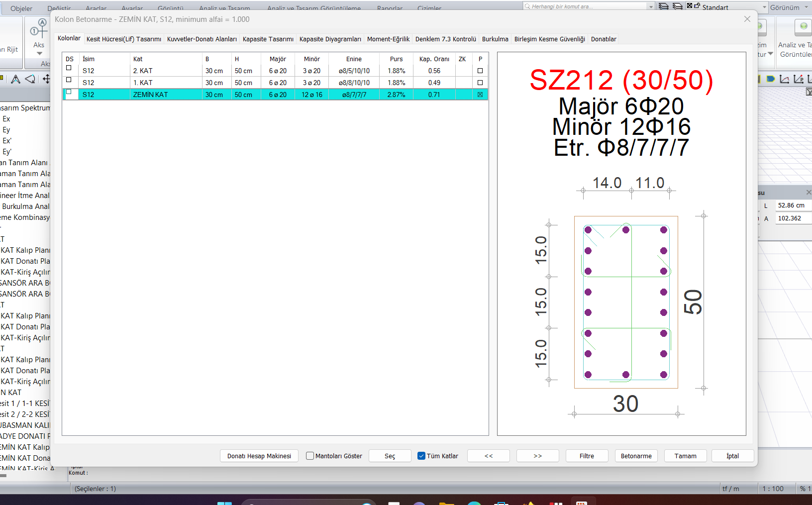Image resolution: width=812 pixels, height=505 pixels.
Task: Click the blue tag icon in right toolbar
Action: pos(771,79)
